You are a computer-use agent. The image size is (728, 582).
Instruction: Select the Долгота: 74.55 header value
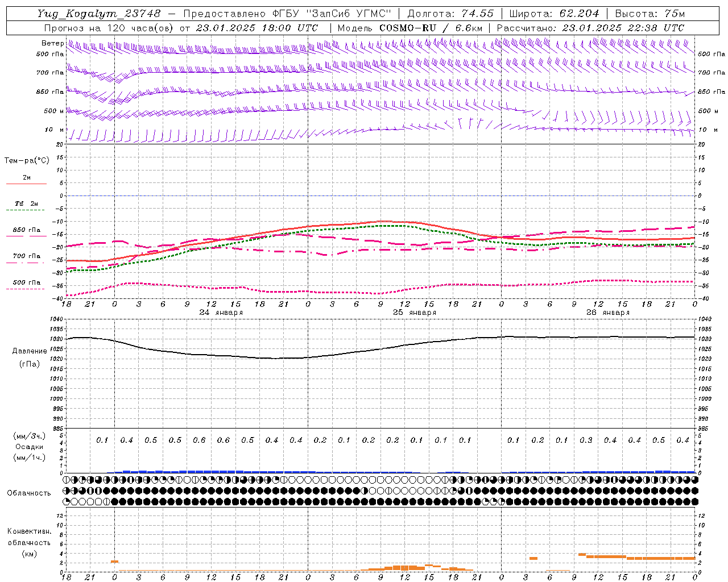tap(450, 14)
